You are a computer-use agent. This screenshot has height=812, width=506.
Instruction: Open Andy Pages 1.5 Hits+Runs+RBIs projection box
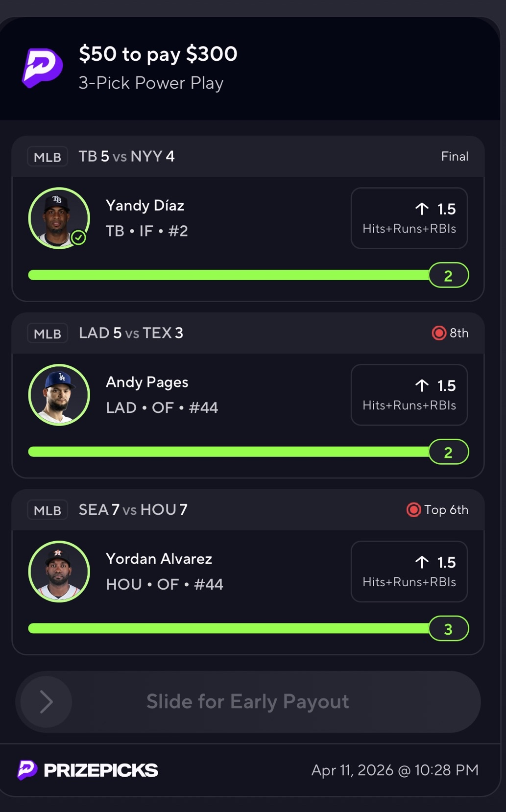[409, 395]
